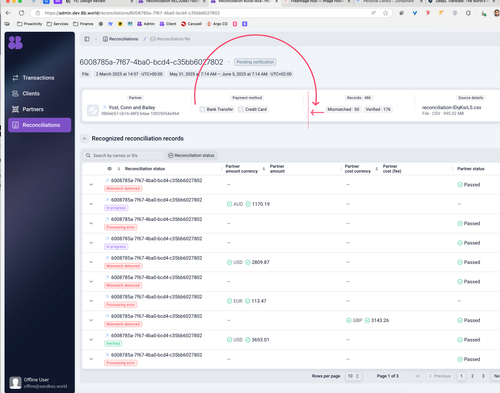500x393 pixels.
Task: Toggle sidebar panel icon beside breadcrumbs
Action: pyautogui.click(x=87, y=39)
